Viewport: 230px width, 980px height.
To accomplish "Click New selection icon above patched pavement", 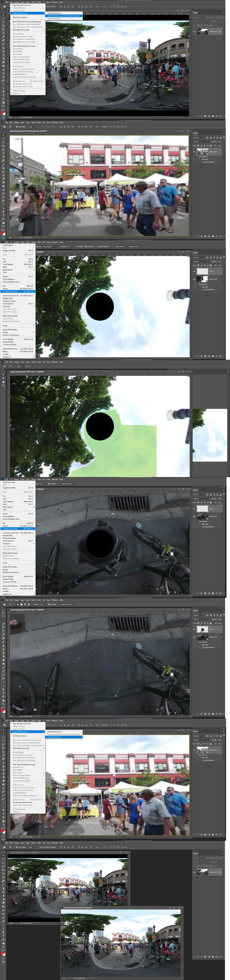I will coord(18,604).
